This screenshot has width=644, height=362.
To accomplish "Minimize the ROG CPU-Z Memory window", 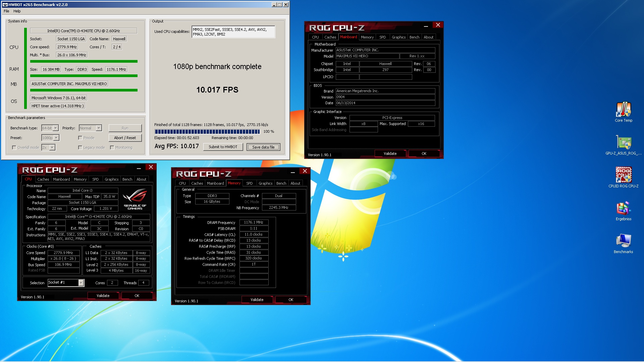I will (x=292, y=172).
